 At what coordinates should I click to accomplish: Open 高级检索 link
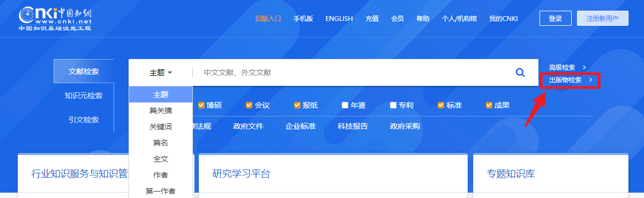562,68
